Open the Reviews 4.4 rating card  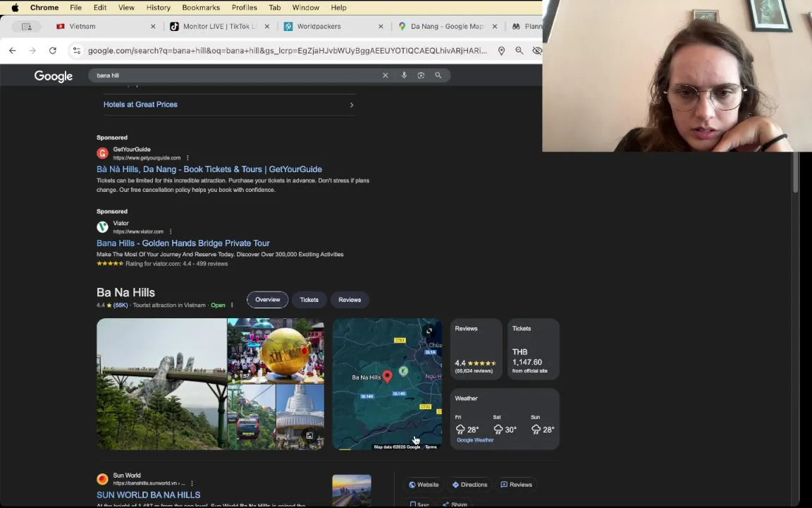tap(476, 349)
